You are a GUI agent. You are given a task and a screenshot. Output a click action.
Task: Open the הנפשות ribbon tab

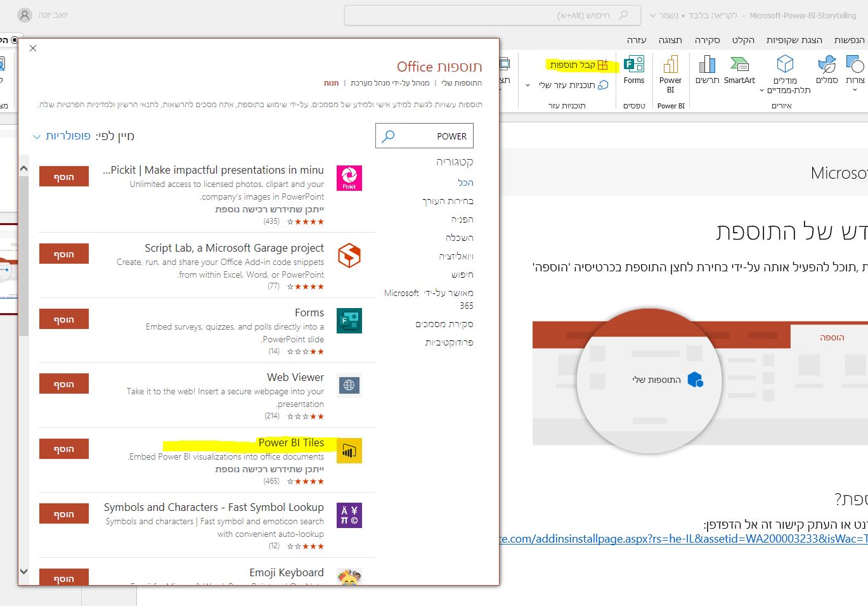850,40
